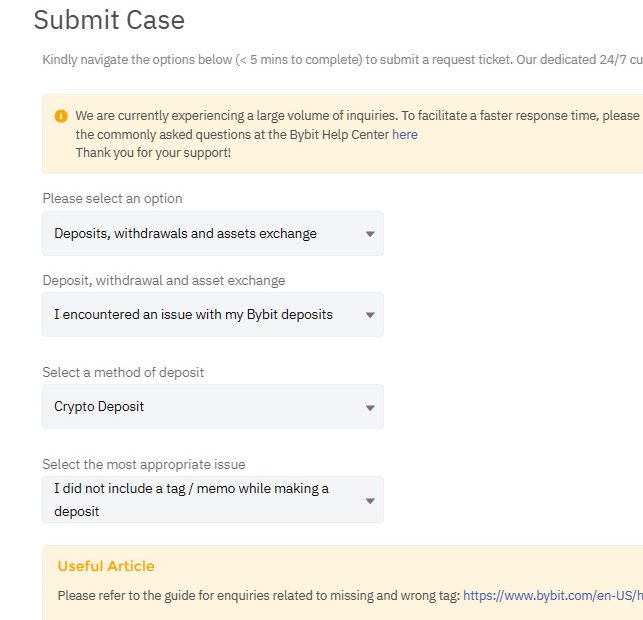Click the 'Deposit, withdrawal and asset exchange' label
The width and height of the screenshot is (643, 620).
click(x=164, y=280)
